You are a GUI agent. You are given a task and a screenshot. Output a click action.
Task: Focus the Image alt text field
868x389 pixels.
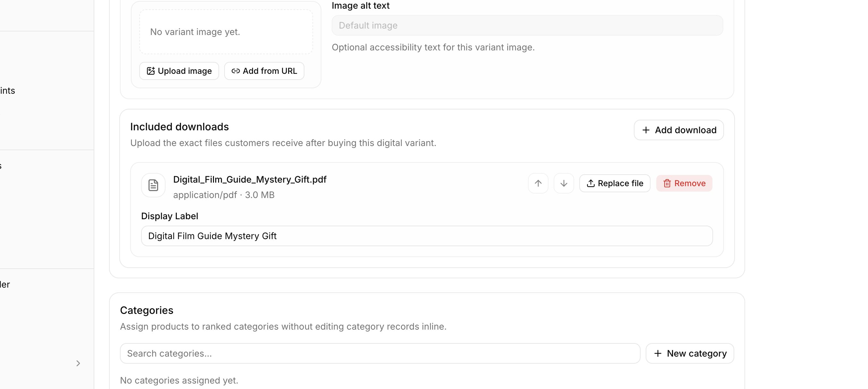point(527,25)
